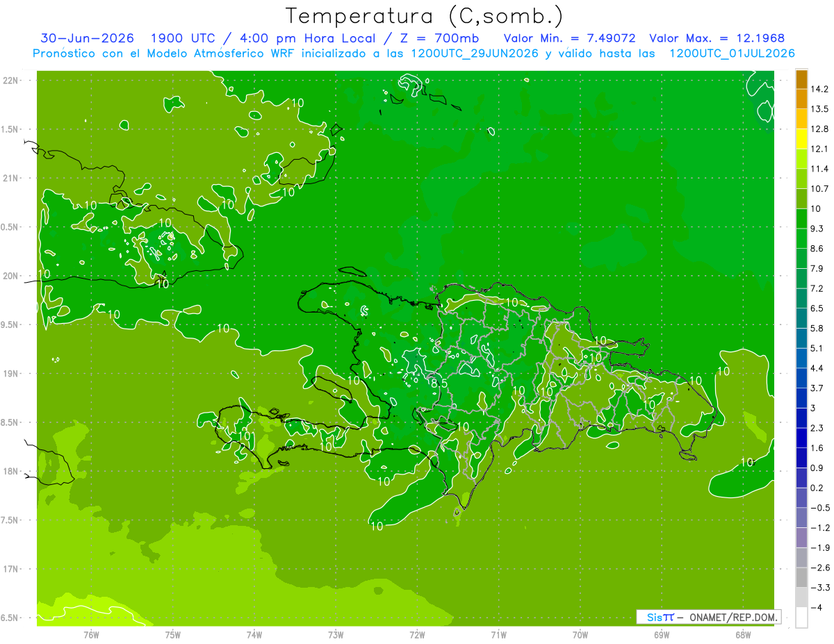Click the '76W' longitude axis label
The height and width of the screenshot is (644, 834).
coord(91,634)
